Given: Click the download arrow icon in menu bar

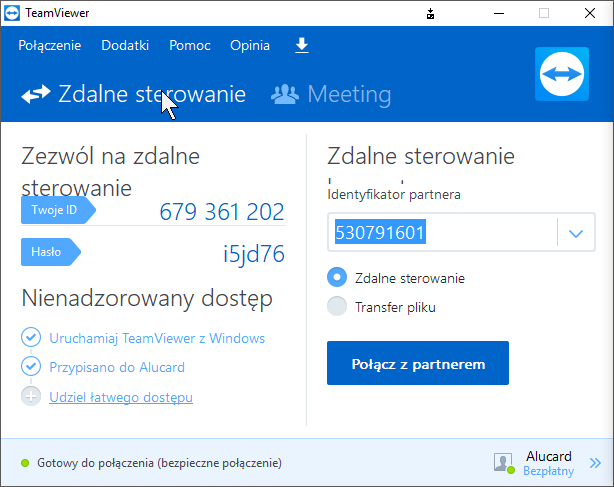Looking at the screenshot, I should click(x=302, y=46).
